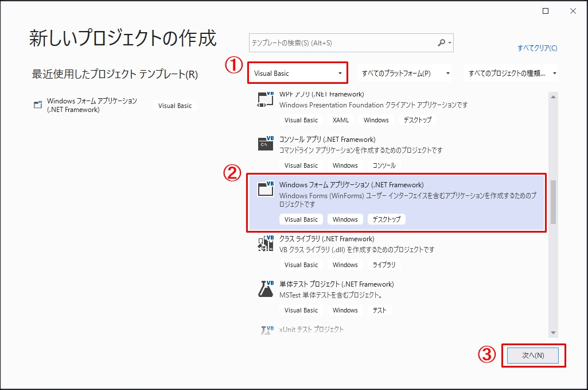This screenshot has width=588, height=390.
Task: Click Visual Basic tag under class library
Action: (x=301, y=265)
